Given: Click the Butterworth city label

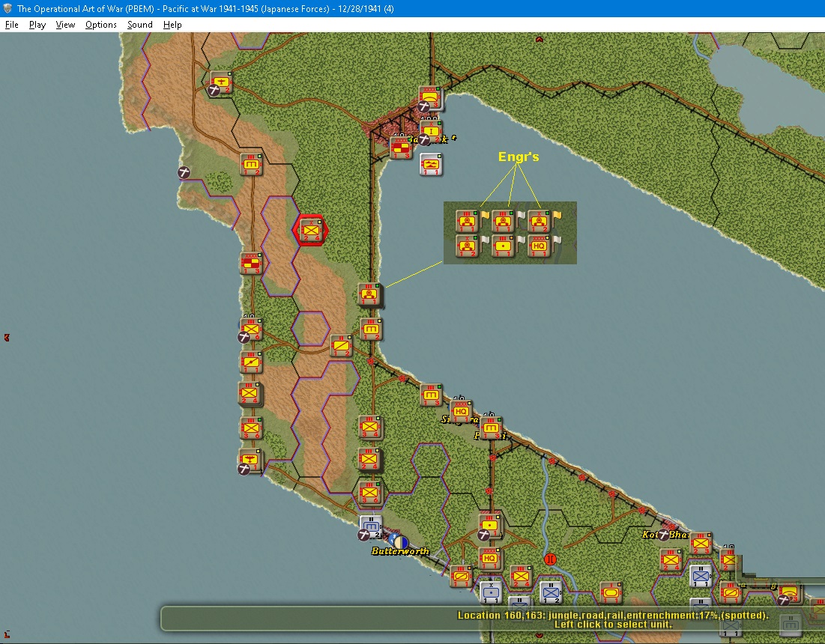Looking at the screenshot, I should pyautogui.click(x=400, y=551).
